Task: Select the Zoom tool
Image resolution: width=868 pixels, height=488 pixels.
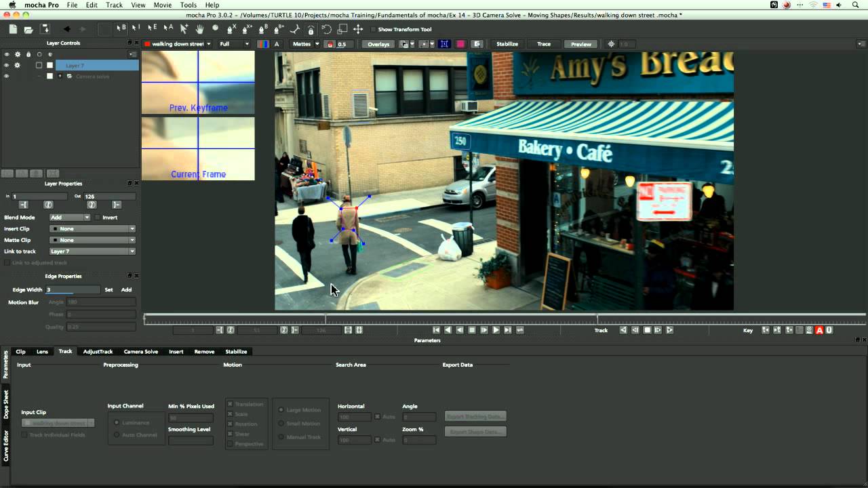Action: point(216,29)
